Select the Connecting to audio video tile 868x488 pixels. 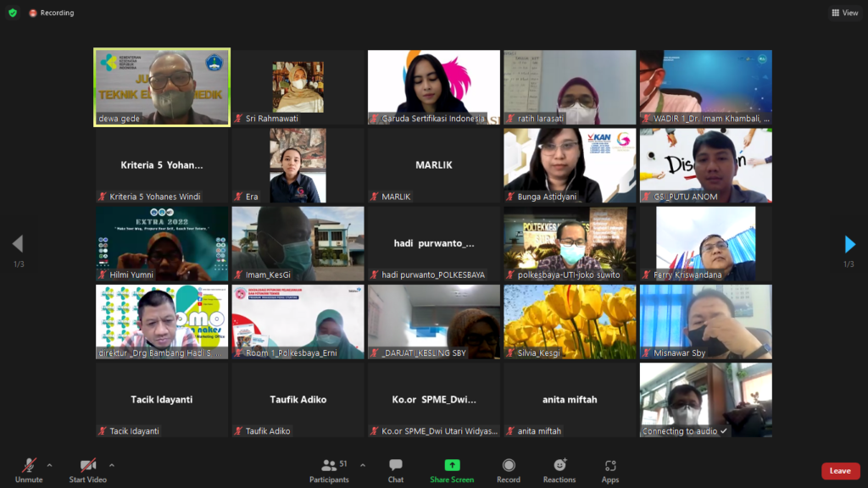pyautogui.click(x=706, y=400)
